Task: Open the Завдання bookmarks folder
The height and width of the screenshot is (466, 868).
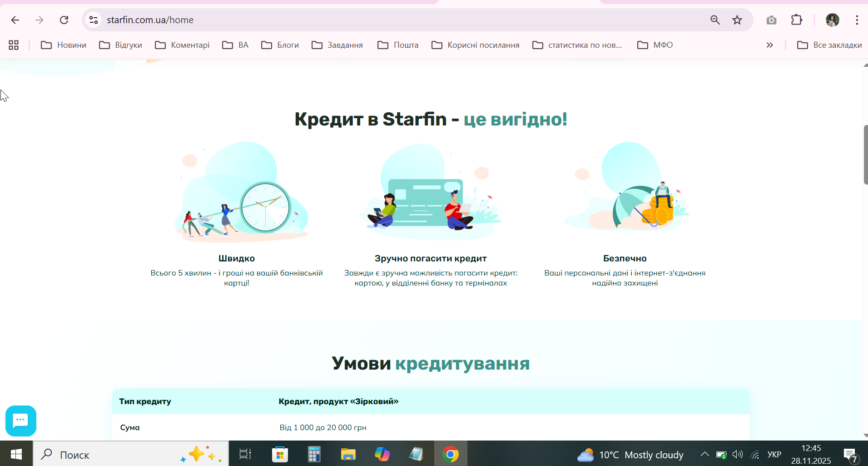Action: tap(337, 45)
